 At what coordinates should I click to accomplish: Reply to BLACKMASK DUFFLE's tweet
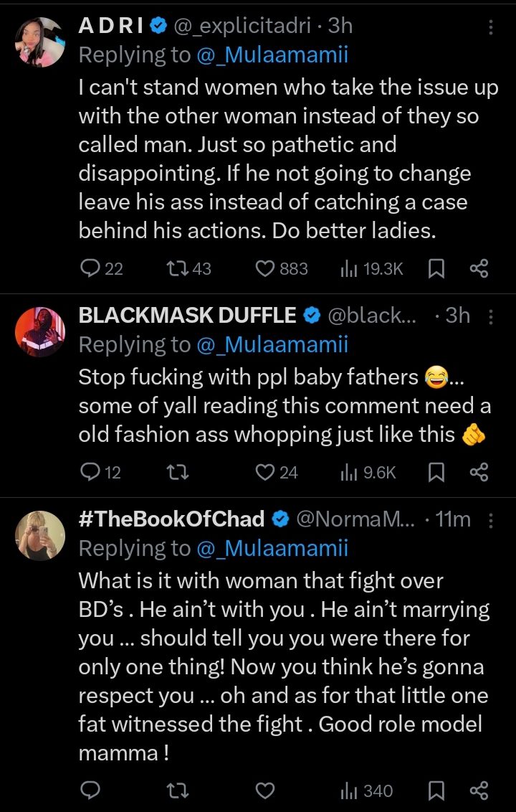coord(90,472)
